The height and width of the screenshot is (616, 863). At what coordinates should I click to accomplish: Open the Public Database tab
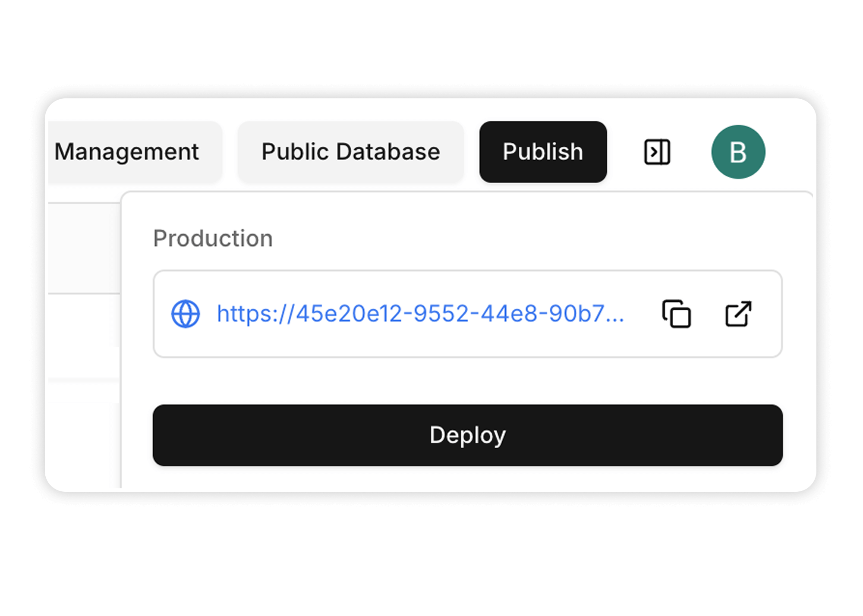pyautogui.click(x=350, y=151)
